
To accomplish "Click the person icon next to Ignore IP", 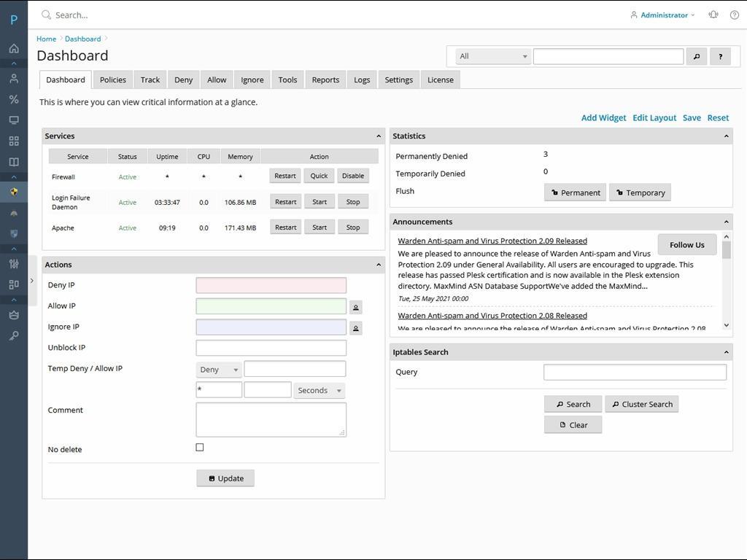I will click(356, 329).
